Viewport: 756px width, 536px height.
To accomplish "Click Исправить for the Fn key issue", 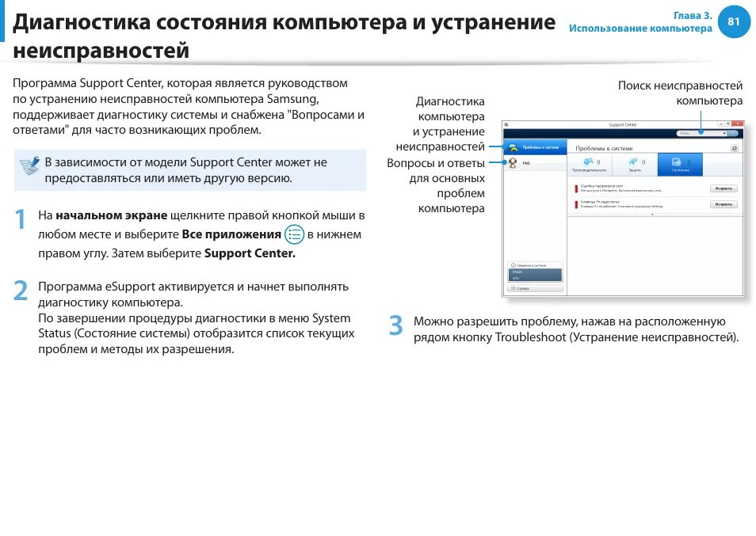I will coord(724,203).
